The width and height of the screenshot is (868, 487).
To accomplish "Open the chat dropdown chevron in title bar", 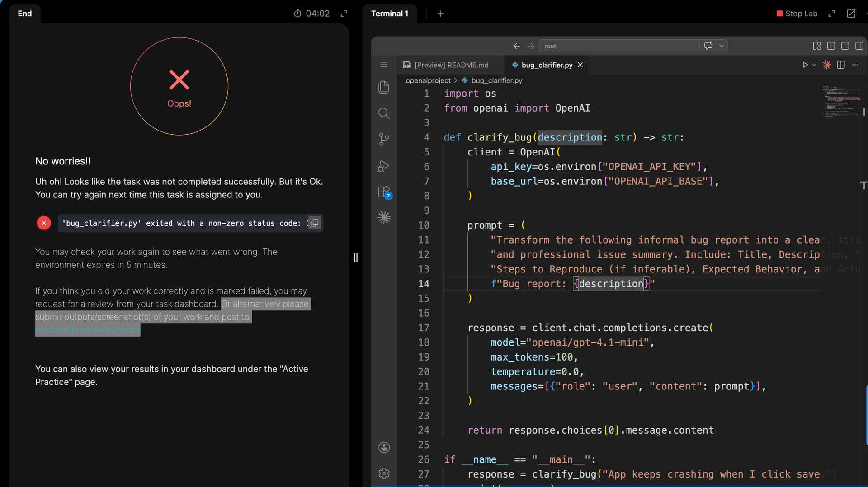I will point(722,46).
